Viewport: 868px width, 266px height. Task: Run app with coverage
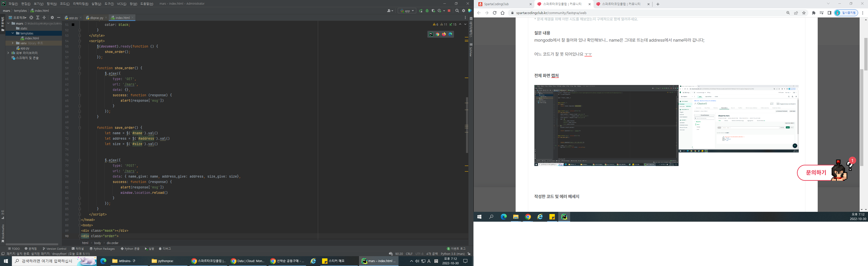point(434,11)
